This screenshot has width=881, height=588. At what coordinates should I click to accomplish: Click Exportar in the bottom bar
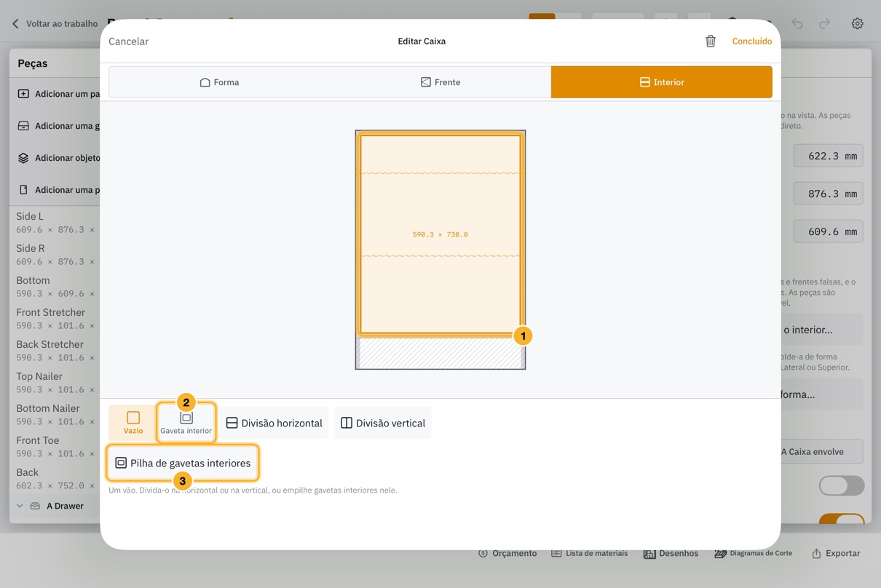click(836, 553)
